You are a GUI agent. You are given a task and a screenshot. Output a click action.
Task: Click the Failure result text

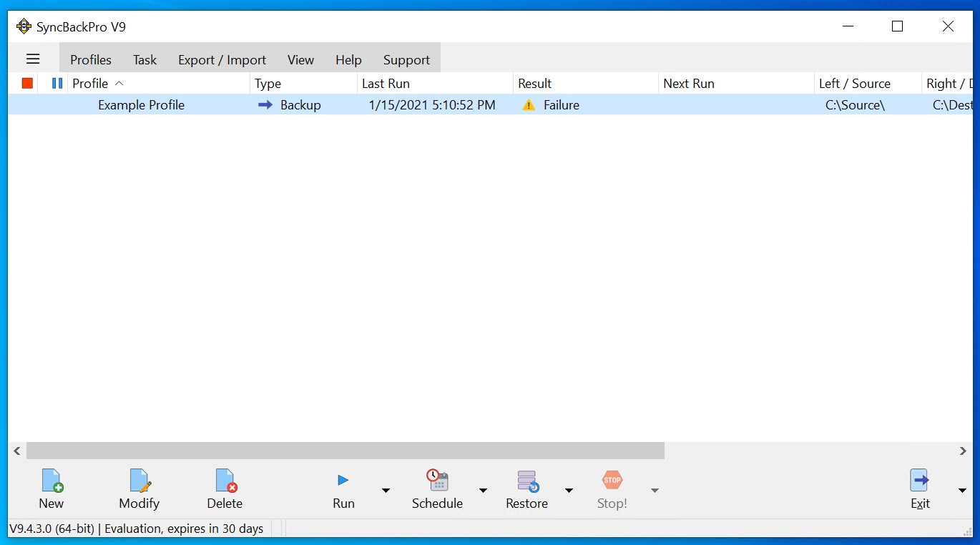(562, 105)
